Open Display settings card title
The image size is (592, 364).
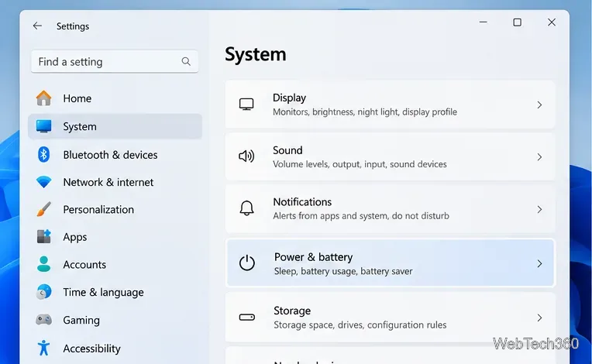tap(289, 98)
